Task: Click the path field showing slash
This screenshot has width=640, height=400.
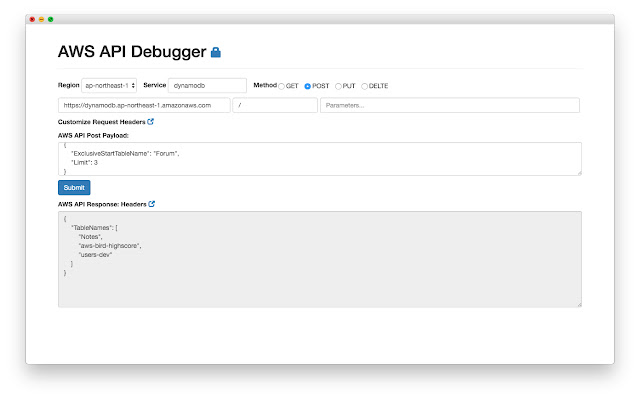Action: (275, 105)
